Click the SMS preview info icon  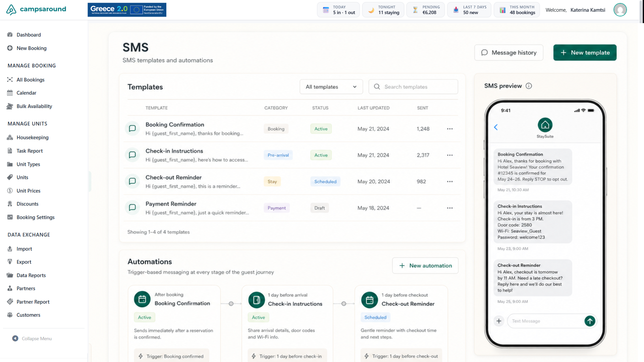[x=529, y=86]
